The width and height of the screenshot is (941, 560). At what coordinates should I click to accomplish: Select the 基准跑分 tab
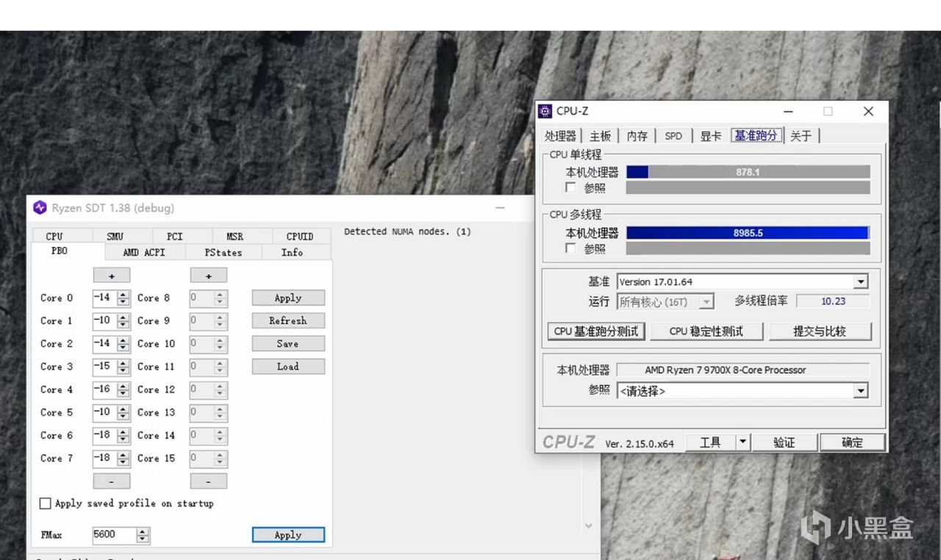pyautogui.click(x=756, y=135)
